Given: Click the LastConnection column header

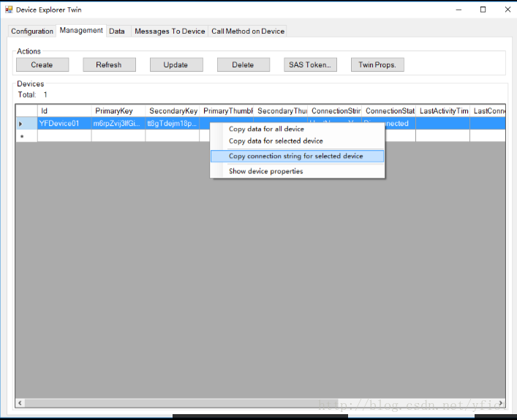Looking at the screenshot, I should [x=488, y=111].
